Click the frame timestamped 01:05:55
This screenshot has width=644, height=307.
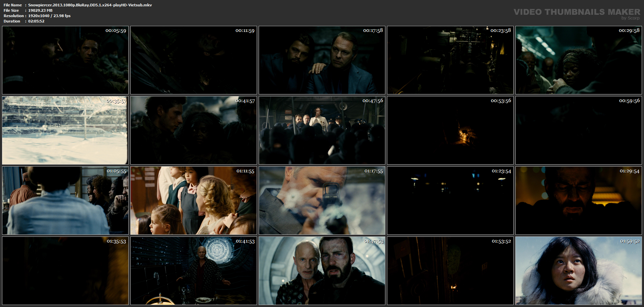coord(65,201)
